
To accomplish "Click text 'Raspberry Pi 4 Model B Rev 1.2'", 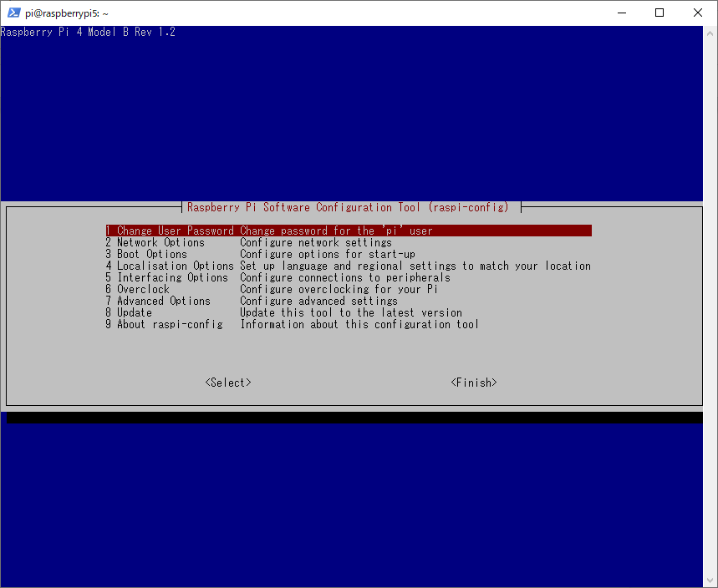I will pos(88,32).
